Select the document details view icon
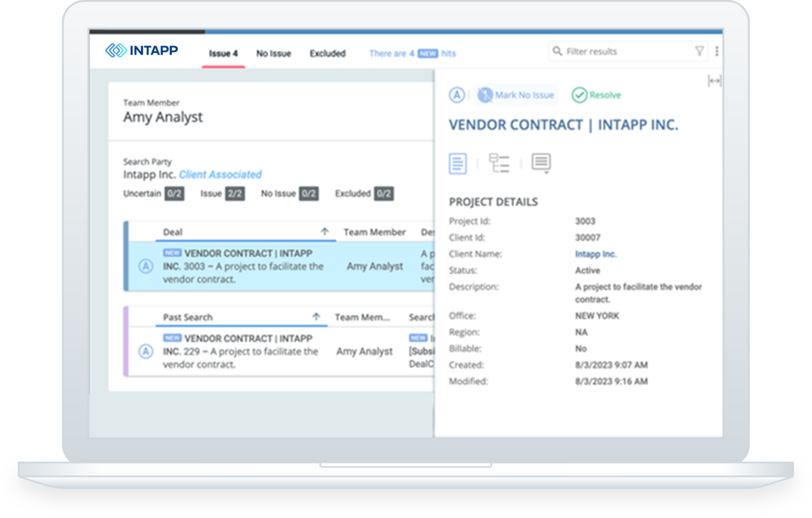The height and width of the screenshot is (518, 812). click(x=458, y=163)
